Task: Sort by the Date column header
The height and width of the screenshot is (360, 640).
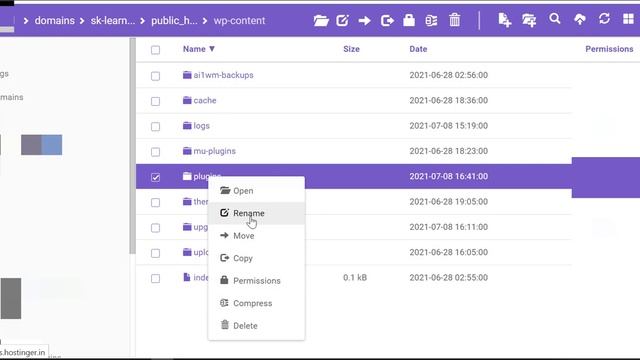Action: (x=418, y=49)
